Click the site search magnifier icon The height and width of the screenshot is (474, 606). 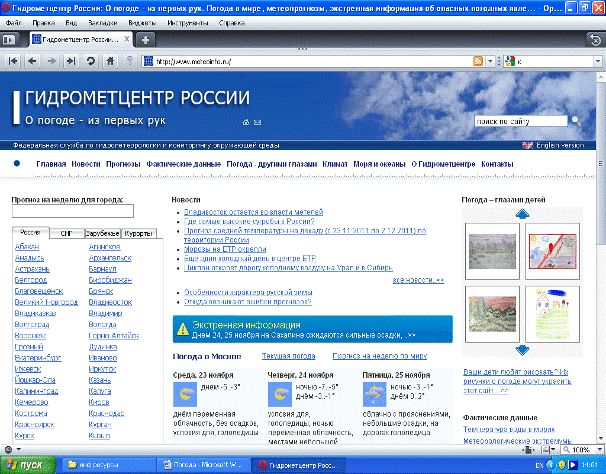point(573,122)
